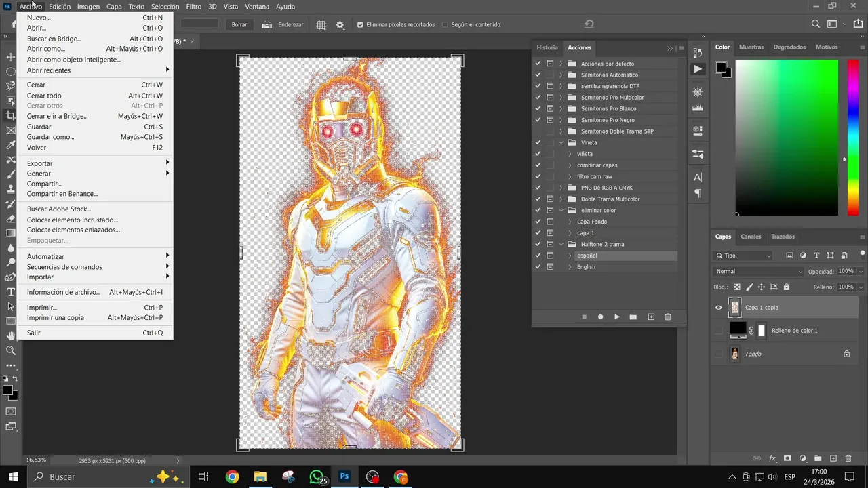Click the Enderezar button

[x=283, y=24]
